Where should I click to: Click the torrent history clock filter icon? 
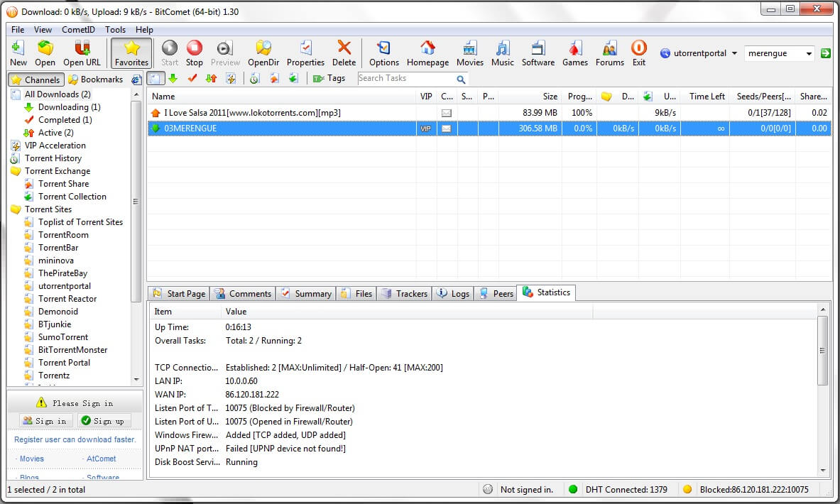tap(254, 79)
